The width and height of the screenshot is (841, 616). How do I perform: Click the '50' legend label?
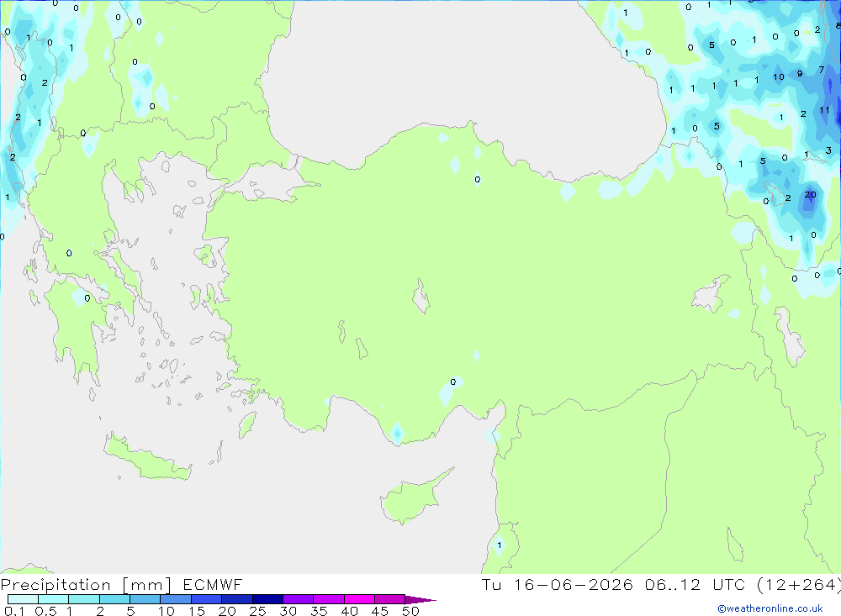(410, 611)
